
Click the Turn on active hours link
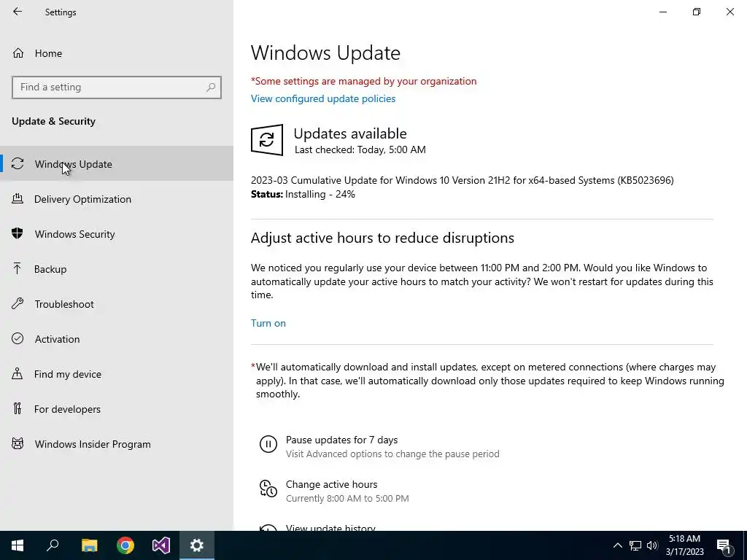pyautogui.click(x=268, y=323)
